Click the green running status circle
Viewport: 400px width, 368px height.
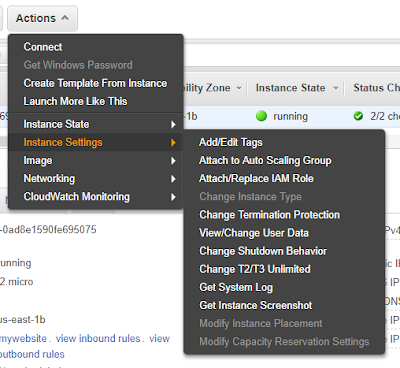(261, 116)
